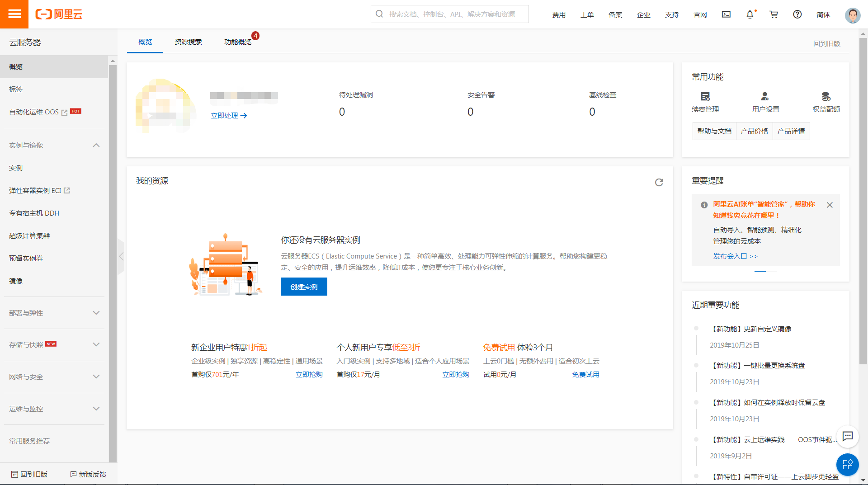Open 用户设置 user settings
The height and width of the screenshot is (485, 868).
pos(765,102)
